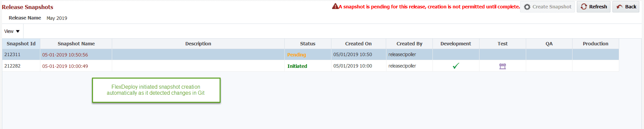Click the Back button
Screen dimensions: 644x129
[x=626, y=7]
